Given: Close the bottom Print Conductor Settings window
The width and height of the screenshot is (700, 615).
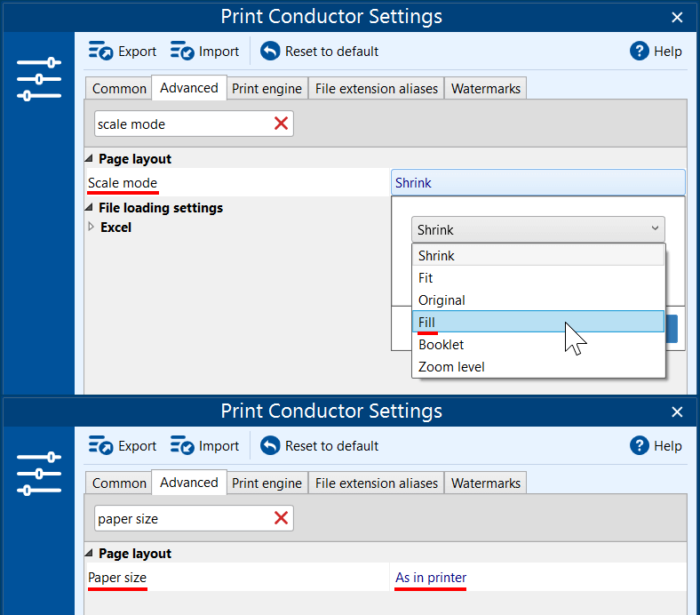Looking at the screenshot, I should point(677,411).
